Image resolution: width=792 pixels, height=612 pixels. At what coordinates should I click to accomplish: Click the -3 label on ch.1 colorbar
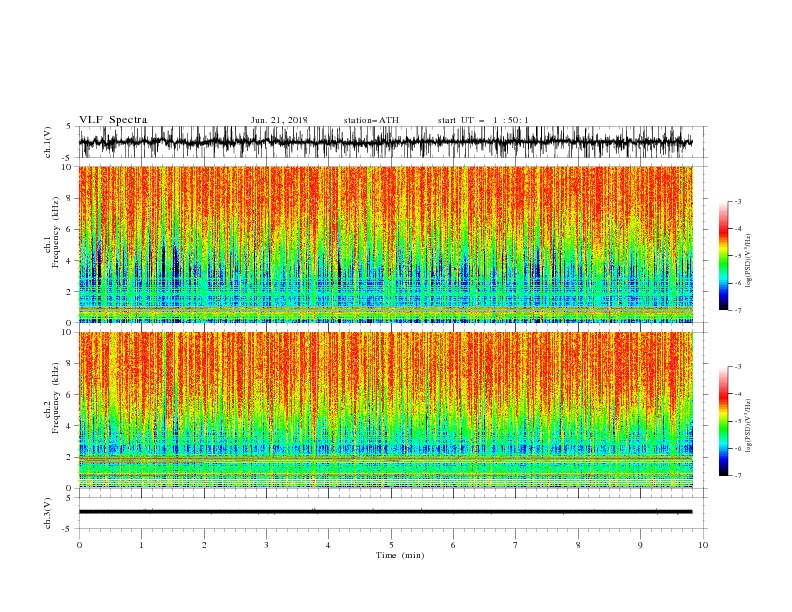coord(738,201)
